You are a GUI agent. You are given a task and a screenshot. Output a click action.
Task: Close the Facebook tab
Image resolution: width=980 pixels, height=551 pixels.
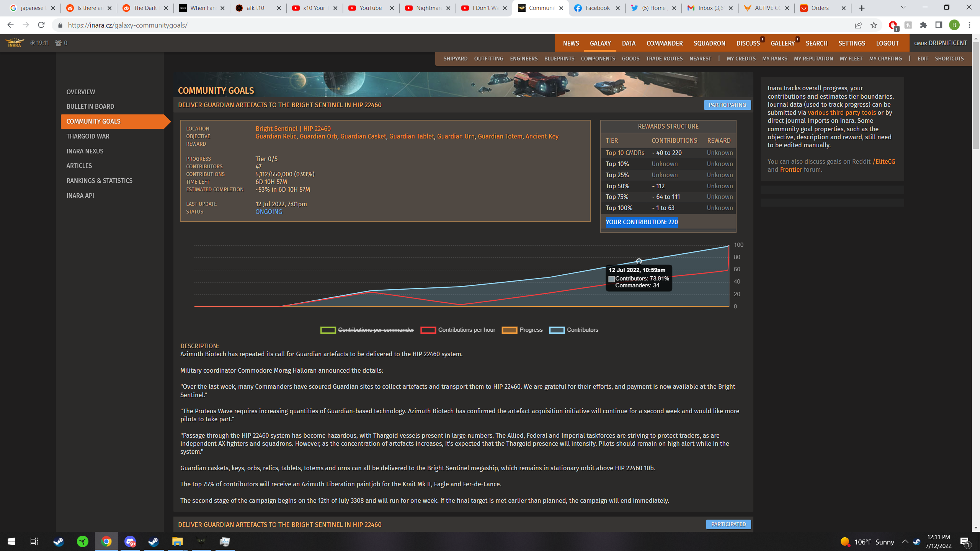coord(617,8)
